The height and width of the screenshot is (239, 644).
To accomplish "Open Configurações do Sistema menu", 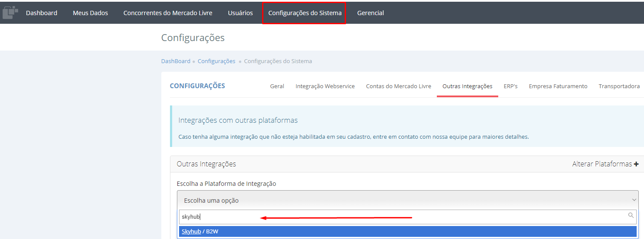I will (305, 13).
